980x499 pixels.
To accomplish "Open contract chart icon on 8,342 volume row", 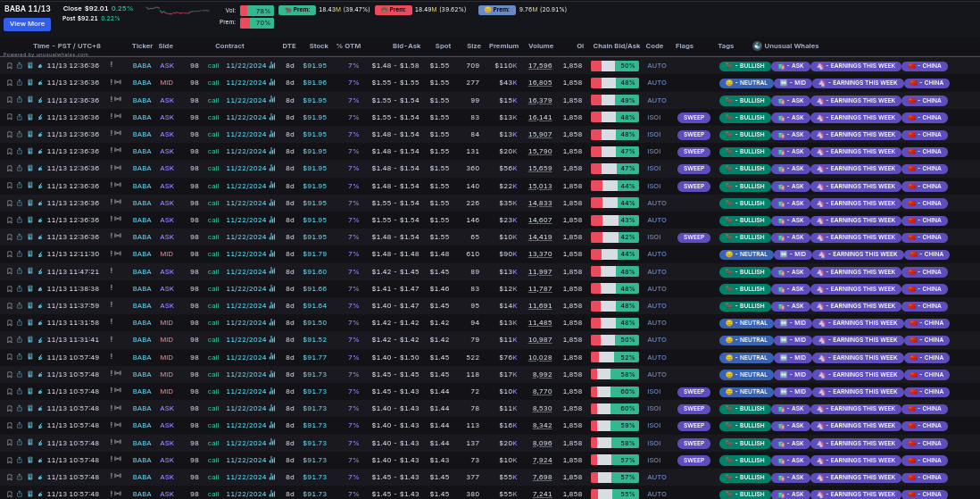I will 272,425.
